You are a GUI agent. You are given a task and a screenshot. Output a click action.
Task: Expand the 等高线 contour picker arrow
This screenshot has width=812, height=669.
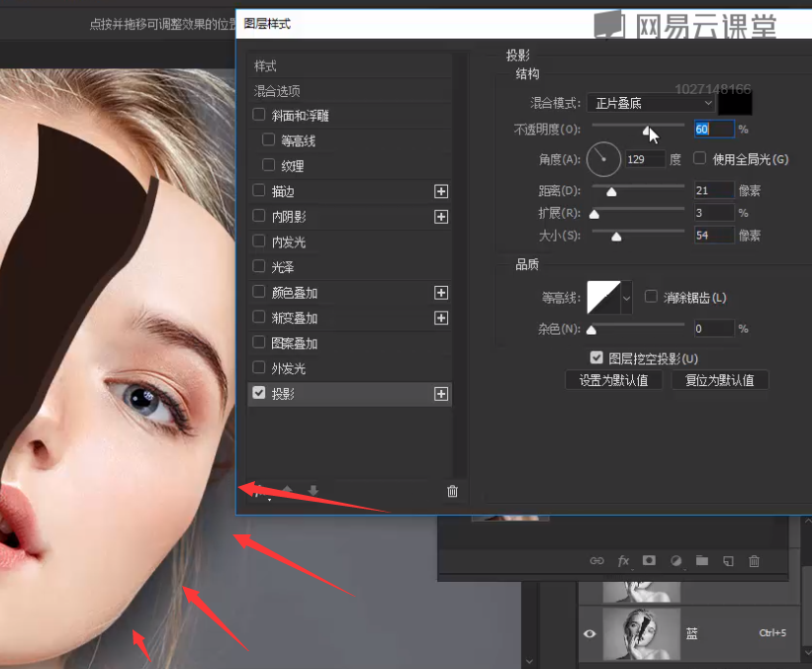[626, 297]
